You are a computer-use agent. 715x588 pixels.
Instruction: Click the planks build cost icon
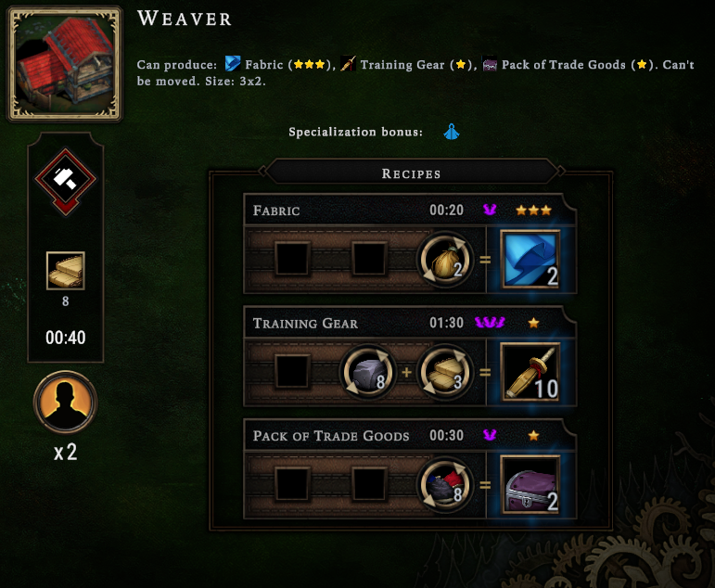pos(66,271)
